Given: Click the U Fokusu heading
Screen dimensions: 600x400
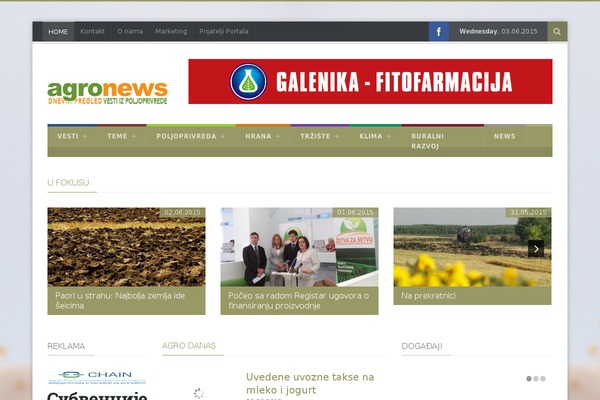Looking at the screenshot, I should point(68,183).
